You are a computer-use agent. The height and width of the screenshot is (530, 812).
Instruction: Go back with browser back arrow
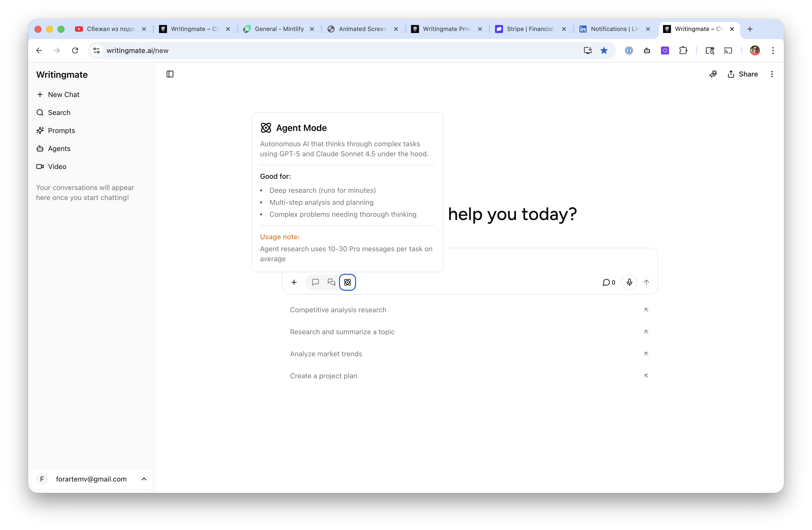[39, 50]
